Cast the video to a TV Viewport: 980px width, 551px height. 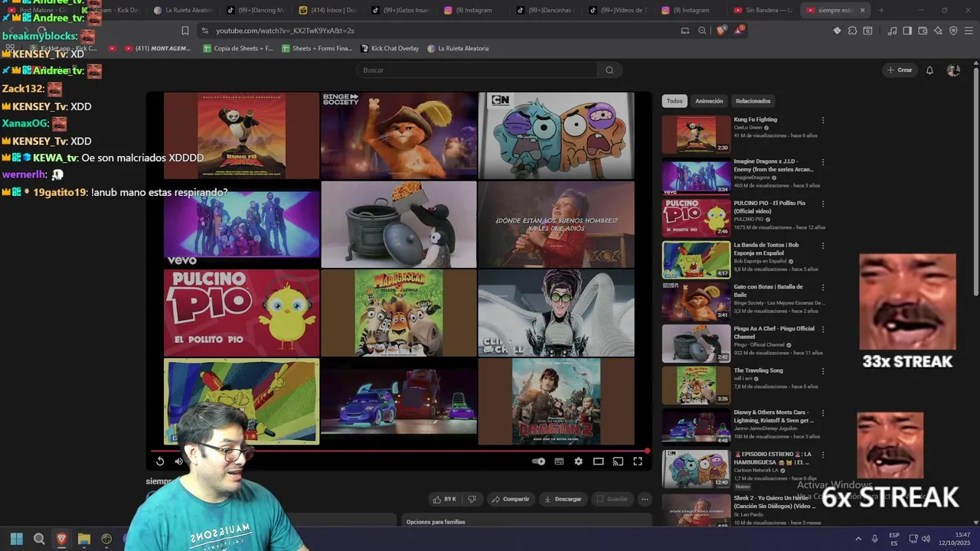(x=618, y=461)
